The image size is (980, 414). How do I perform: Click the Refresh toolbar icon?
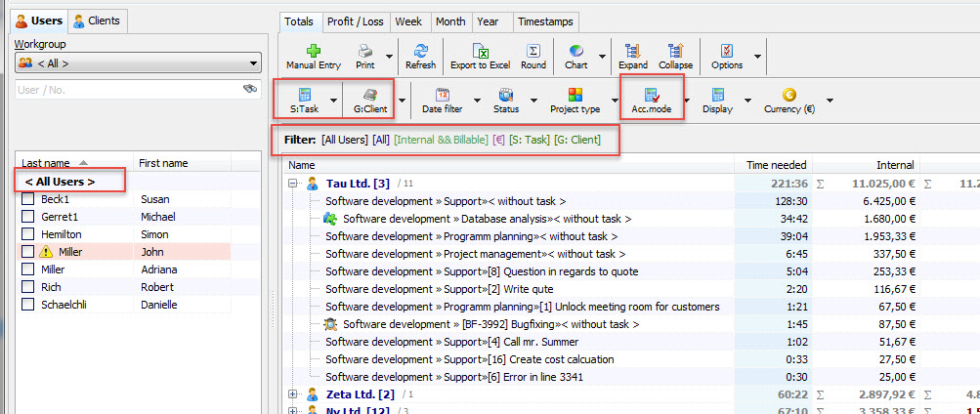point(420,51)
